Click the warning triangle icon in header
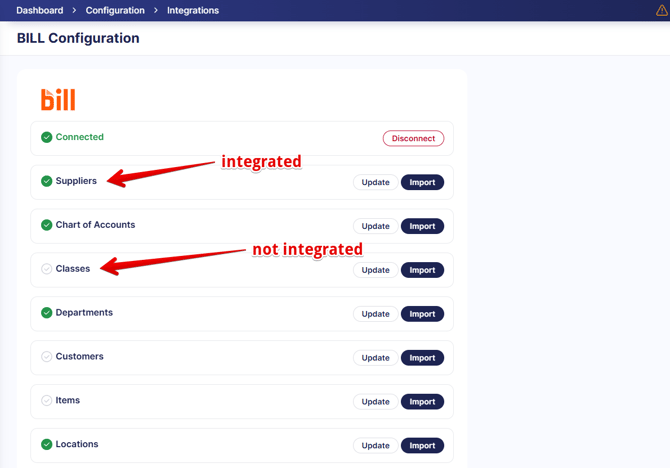The width and height of the screenshot is (670, 468). click(661, 10)
